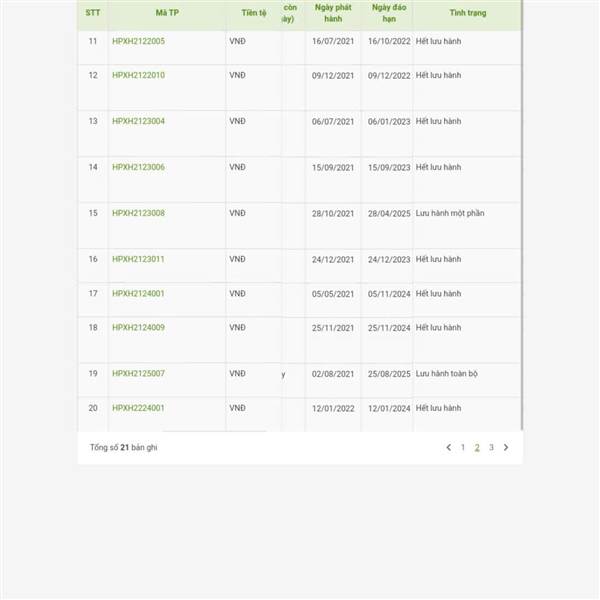Click the Tiền tệ column header
600x600 pixels.
pos(254,13)
